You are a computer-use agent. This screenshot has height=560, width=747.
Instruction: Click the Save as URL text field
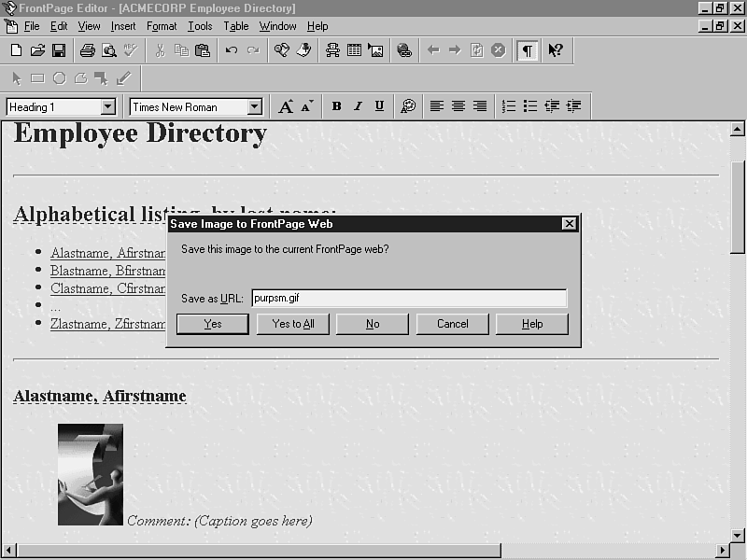[408, 298]
